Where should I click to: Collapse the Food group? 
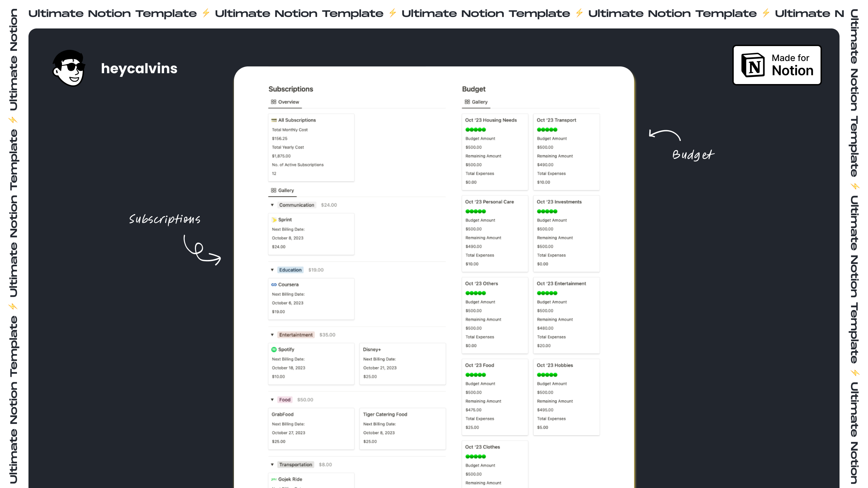[x=272, y=400]
